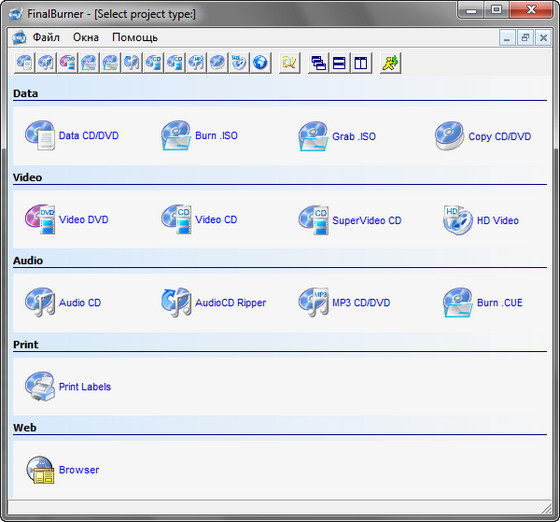Screen dimensions: 560x522
Task: Create an Audio CD project
Action: tap(63, 302)
